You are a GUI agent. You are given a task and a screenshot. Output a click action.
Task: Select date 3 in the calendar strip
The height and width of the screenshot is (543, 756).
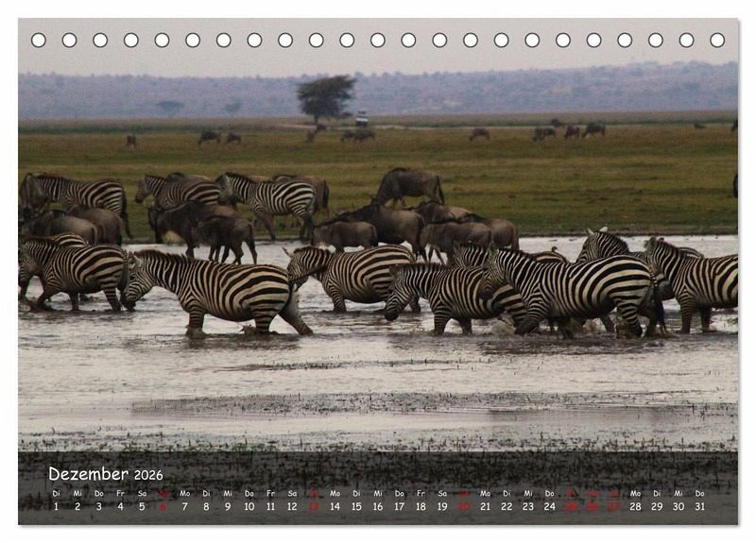coord(99,506)
